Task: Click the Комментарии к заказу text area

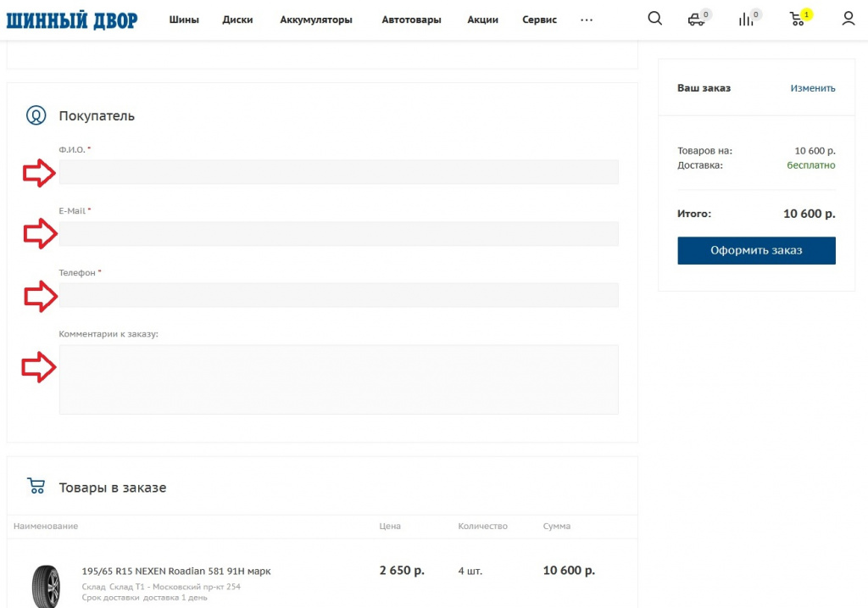Action: click(338, 379)
